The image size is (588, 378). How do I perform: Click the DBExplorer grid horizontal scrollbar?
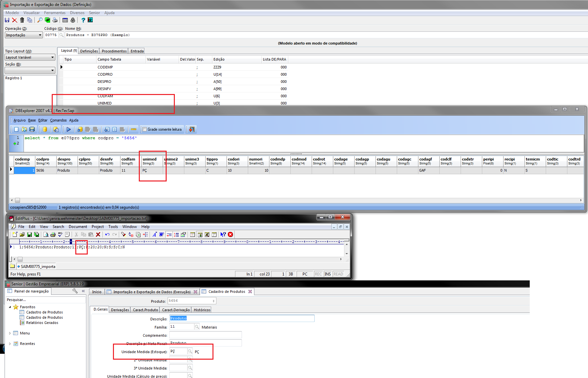point(295,200)
